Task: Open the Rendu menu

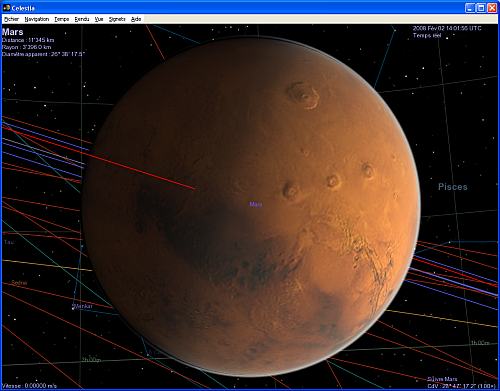Action: [x=82, y=19]
